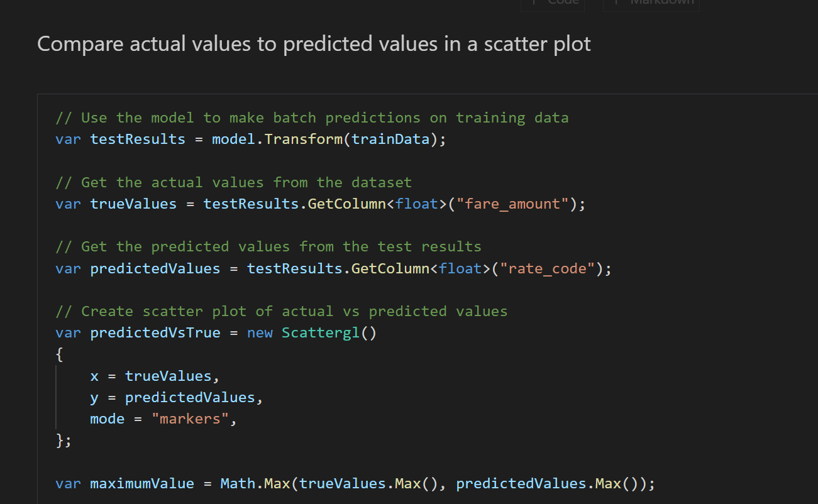Click the markers string value
Screen dimensions: 818x504
(x=189, y=419)
